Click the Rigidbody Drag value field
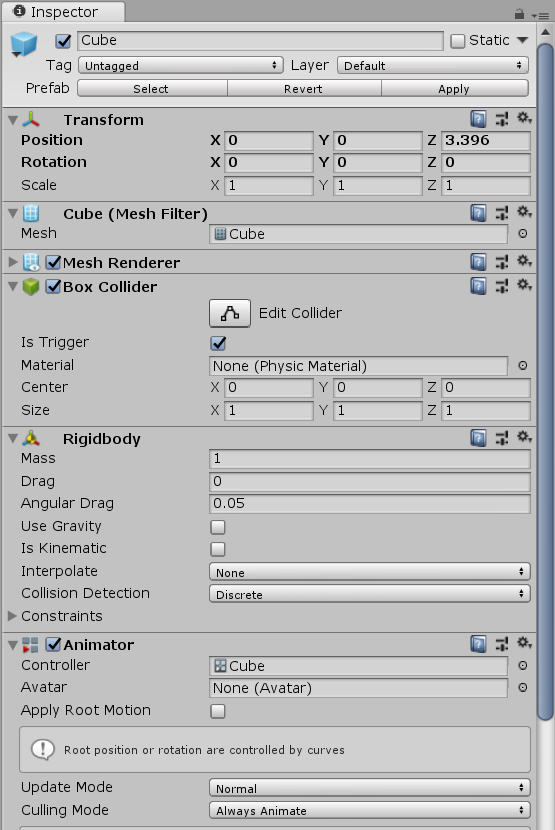The width and height of the screenshot is (555, 830). tap(370, 481)
